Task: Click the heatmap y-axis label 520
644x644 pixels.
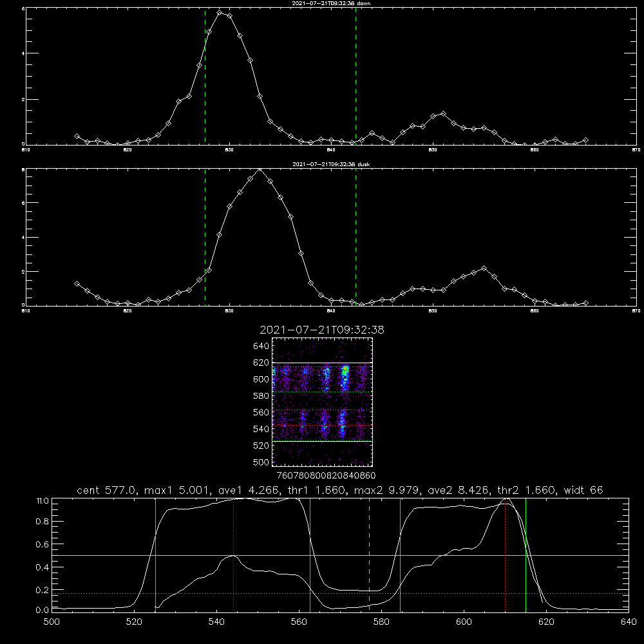Action: click(261, 446)
